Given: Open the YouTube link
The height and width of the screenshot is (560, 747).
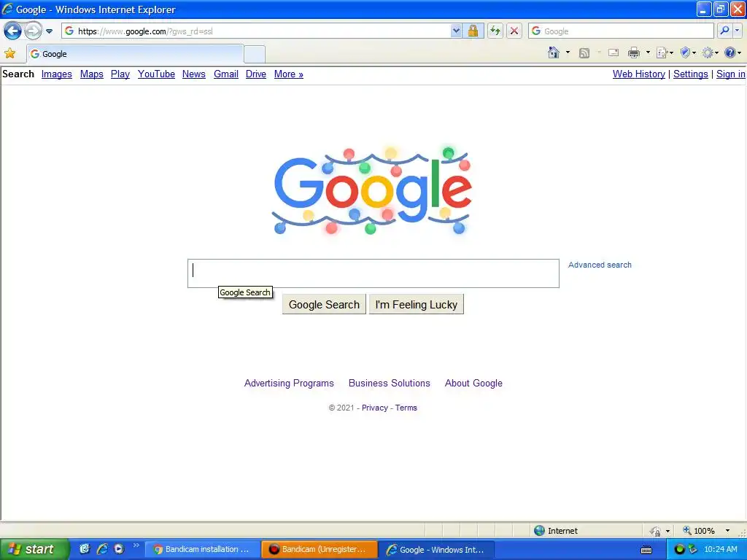Looking at the screenshot, I should click(x=156, y=74).
